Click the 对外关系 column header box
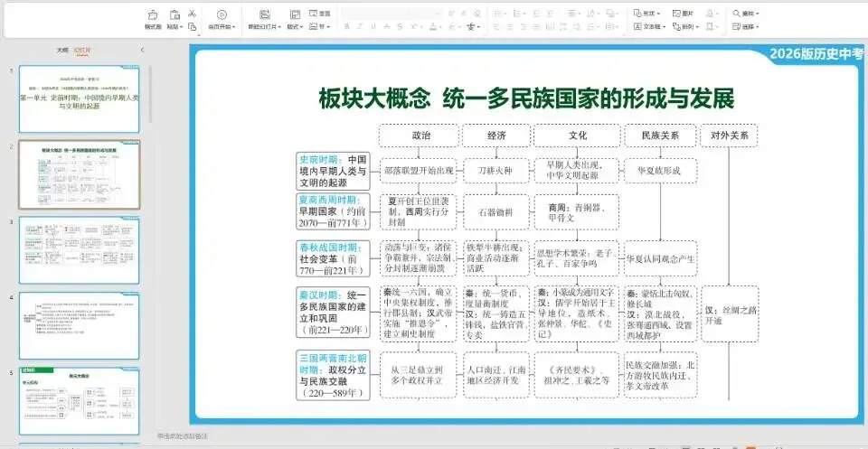This screenshot has width=868, height=449. click(x=728, y=136)
